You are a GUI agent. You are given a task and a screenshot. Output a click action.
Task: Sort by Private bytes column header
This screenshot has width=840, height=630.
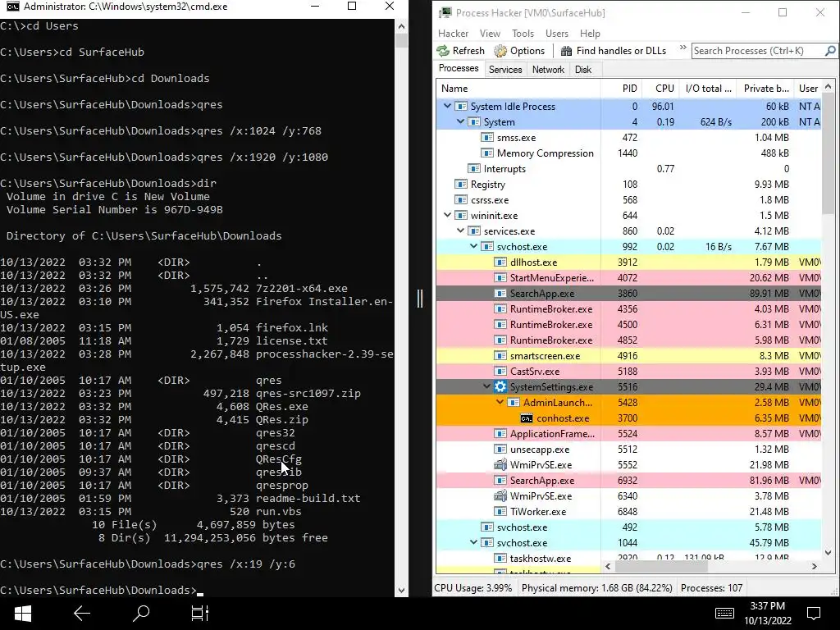(765, 89)
